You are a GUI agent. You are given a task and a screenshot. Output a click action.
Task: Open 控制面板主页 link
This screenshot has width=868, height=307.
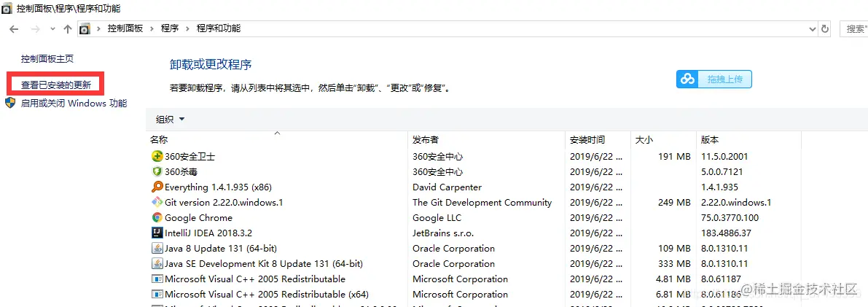(47, 59)
